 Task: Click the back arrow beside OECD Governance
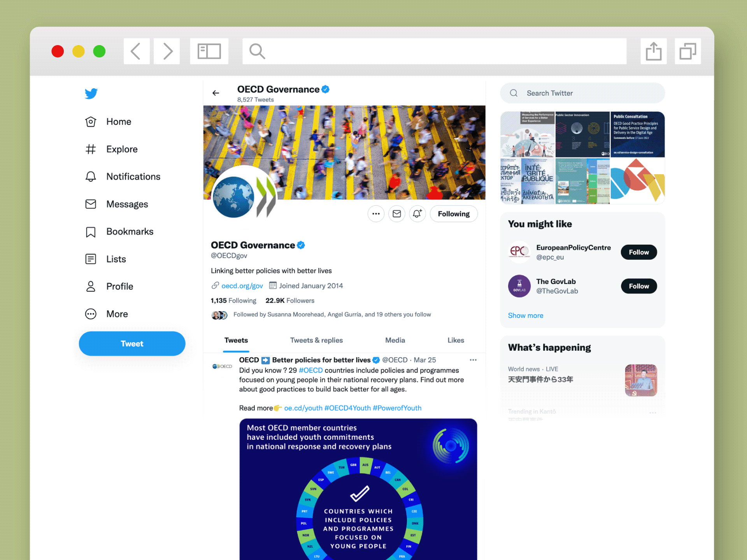[216, 93]
